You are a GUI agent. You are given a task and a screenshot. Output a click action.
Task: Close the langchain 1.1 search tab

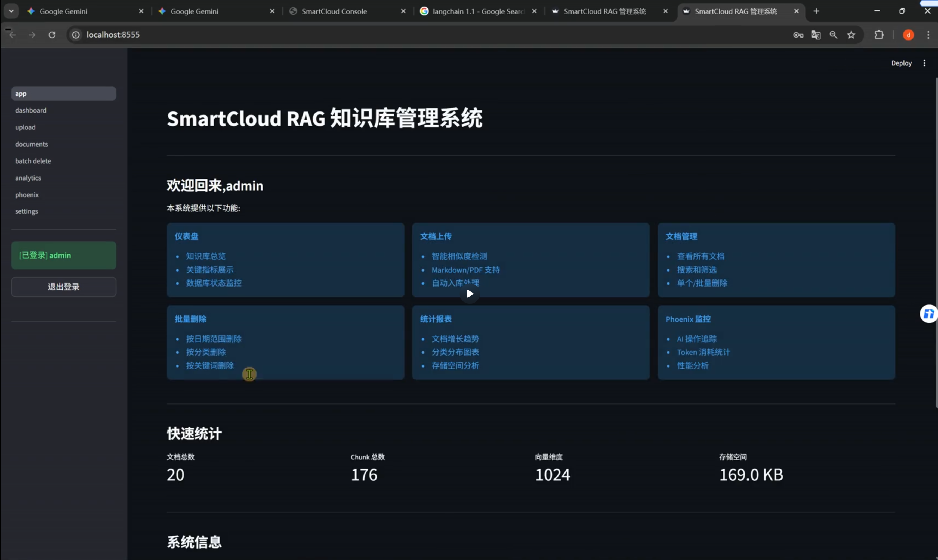click(x=534, y=11)
